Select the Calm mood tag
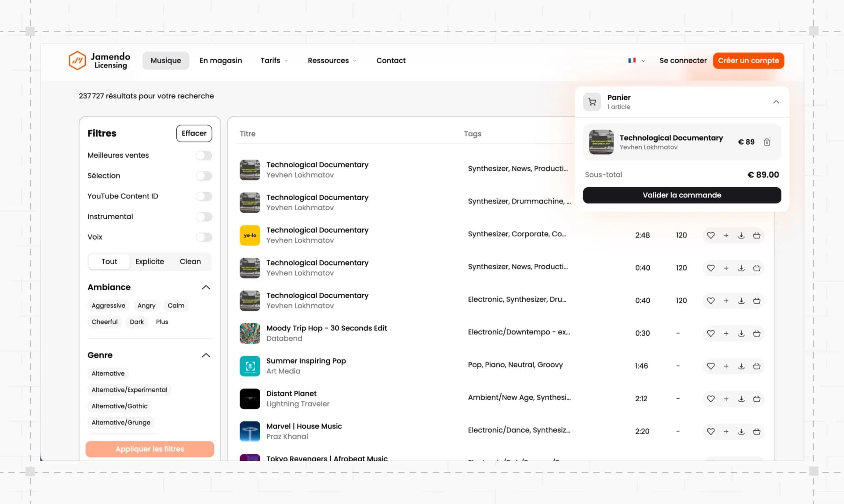 [176, 306]
